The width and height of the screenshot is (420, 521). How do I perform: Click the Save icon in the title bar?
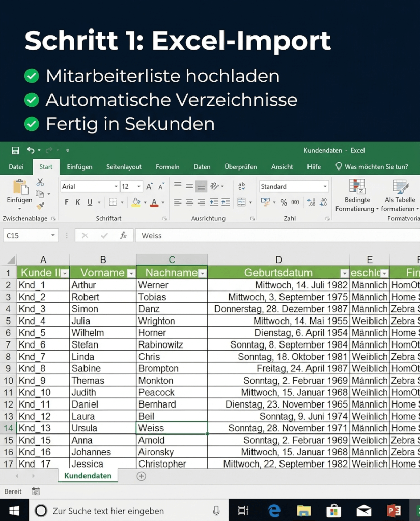(15, 150)
